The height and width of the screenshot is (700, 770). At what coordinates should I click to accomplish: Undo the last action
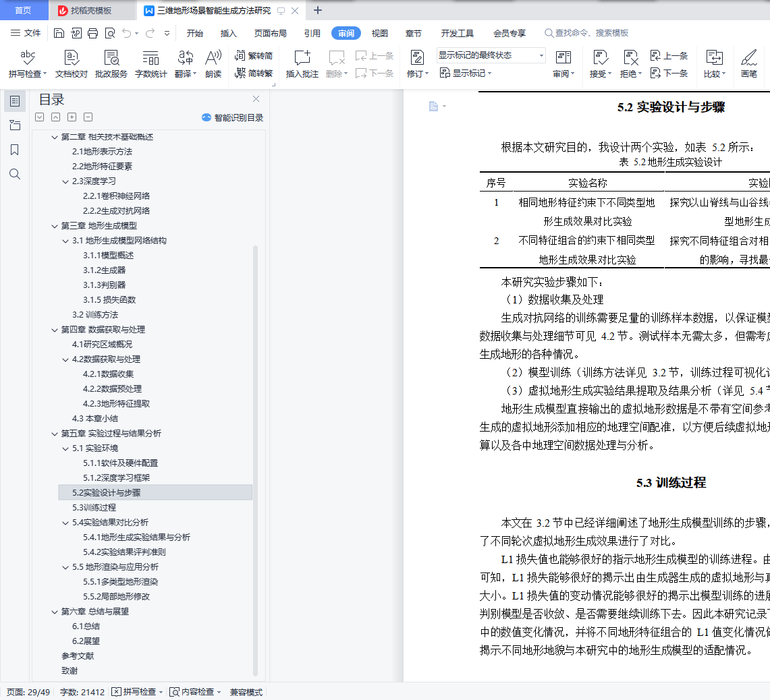pos(127,33)
